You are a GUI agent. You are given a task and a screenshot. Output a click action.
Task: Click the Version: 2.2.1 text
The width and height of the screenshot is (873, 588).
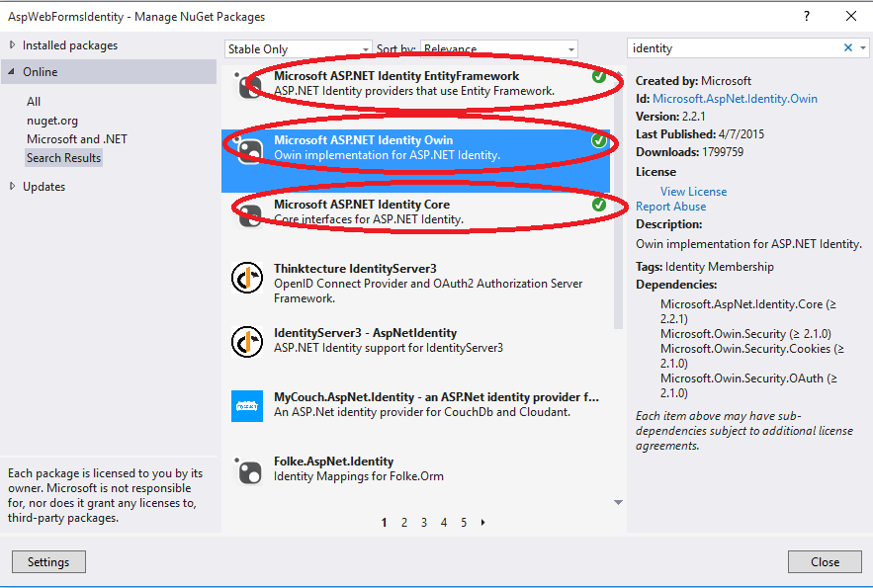coord(670,117)
